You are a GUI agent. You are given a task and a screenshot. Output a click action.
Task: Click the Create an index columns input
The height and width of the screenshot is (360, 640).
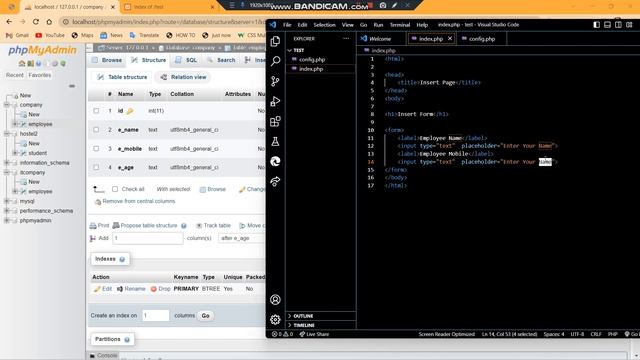point(156,316)
